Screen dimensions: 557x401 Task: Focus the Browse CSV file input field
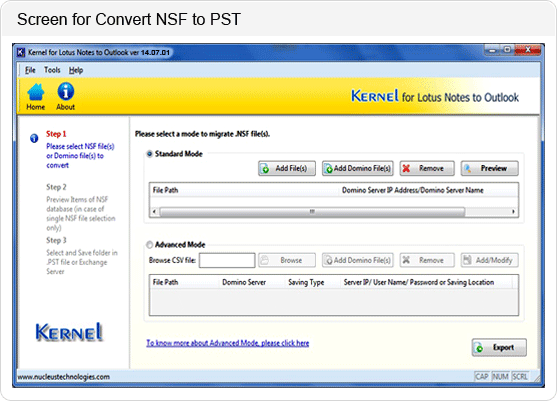click(227, 260)
